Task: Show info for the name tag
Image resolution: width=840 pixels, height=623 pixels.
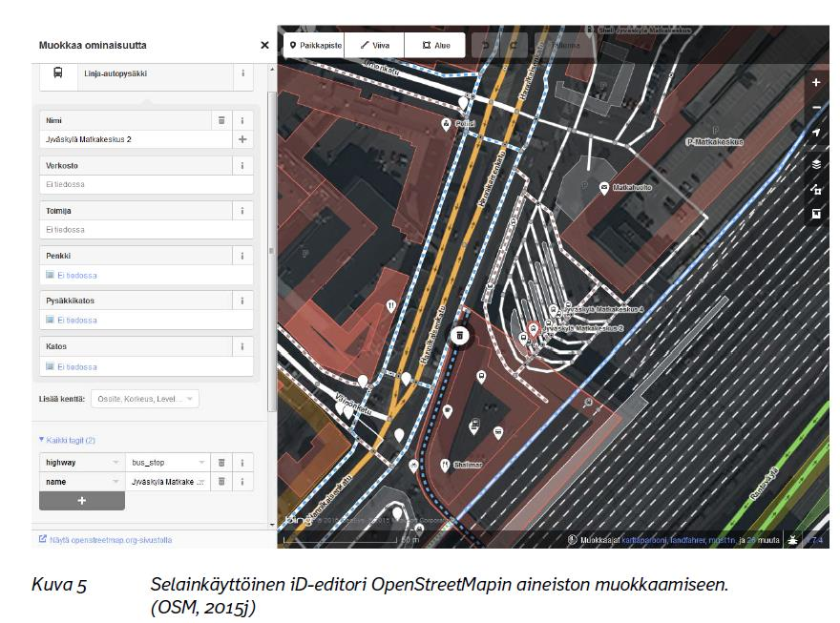Action: point(242,481)
